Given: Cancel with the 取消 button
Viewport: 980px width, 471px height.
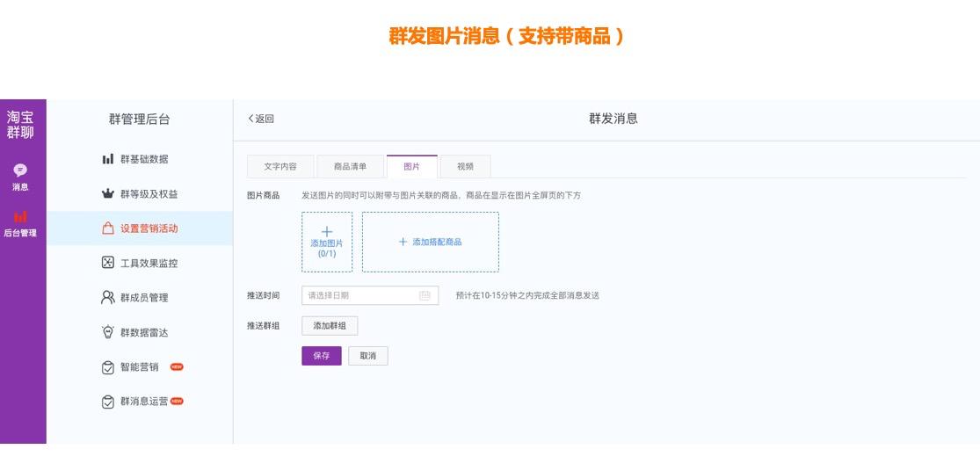Looking at the screenshot, I should point(368,355).
